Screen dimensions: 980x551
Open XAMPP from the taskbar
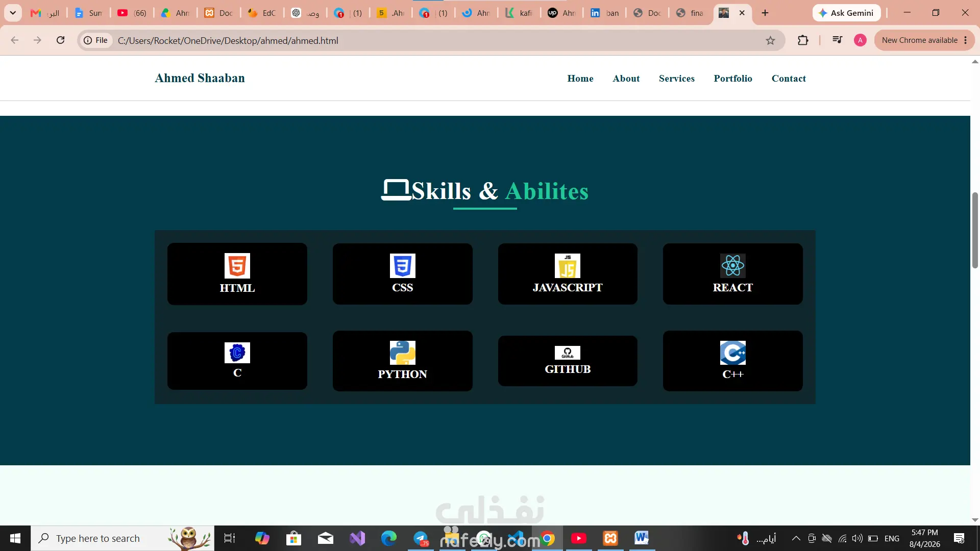click(610, 538)
